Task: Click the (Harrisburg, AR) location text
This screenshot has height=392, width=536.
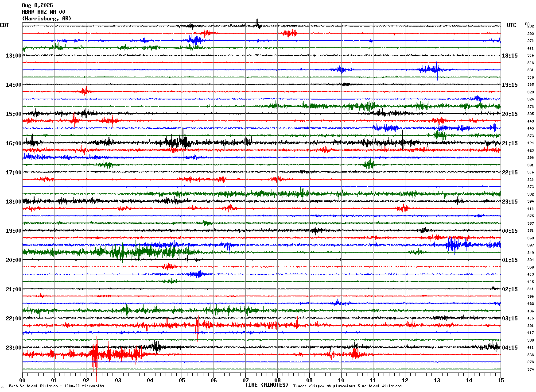Action: point(47,19)
